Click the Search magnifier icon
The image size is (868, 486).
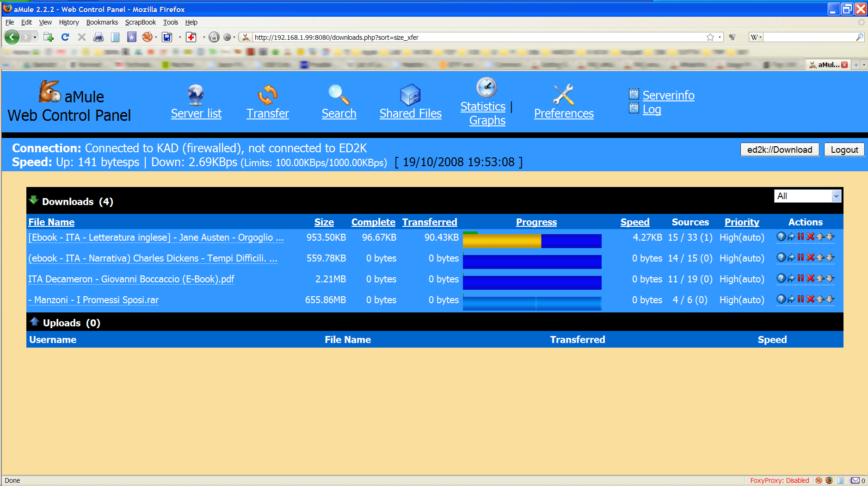pyautogui.click(x=339, y=95)
